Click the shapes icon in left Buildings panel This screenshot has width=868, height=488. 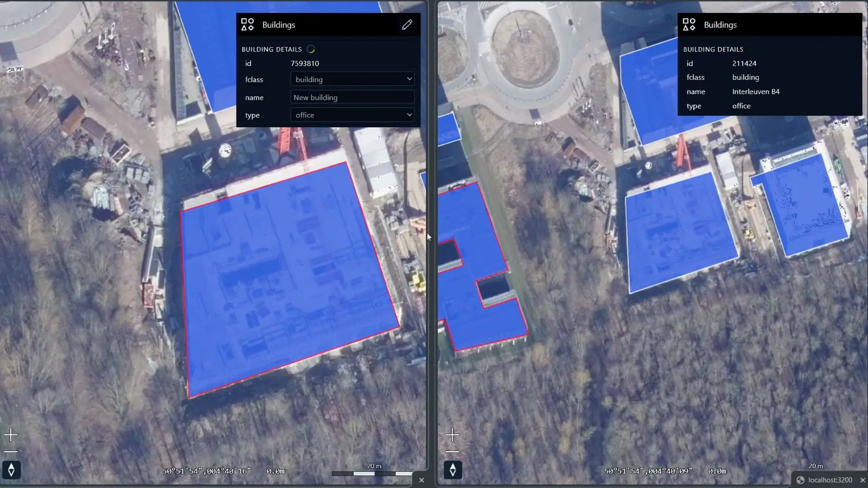pos(247,24)
